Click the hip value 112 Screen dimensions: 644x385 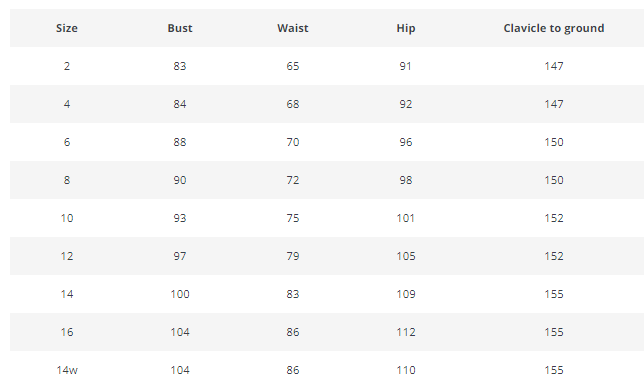coord(405,332)
